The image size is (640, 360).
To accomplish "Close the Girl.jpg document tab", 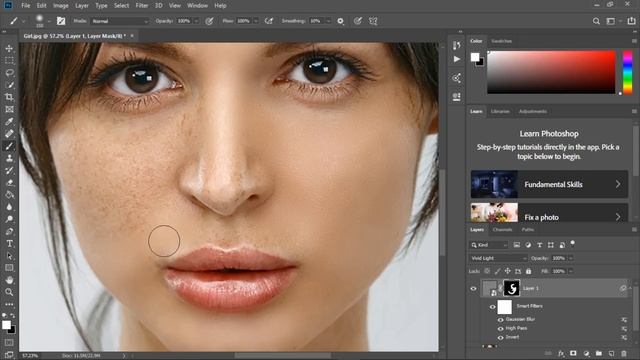I will click(x=132, y=36).
